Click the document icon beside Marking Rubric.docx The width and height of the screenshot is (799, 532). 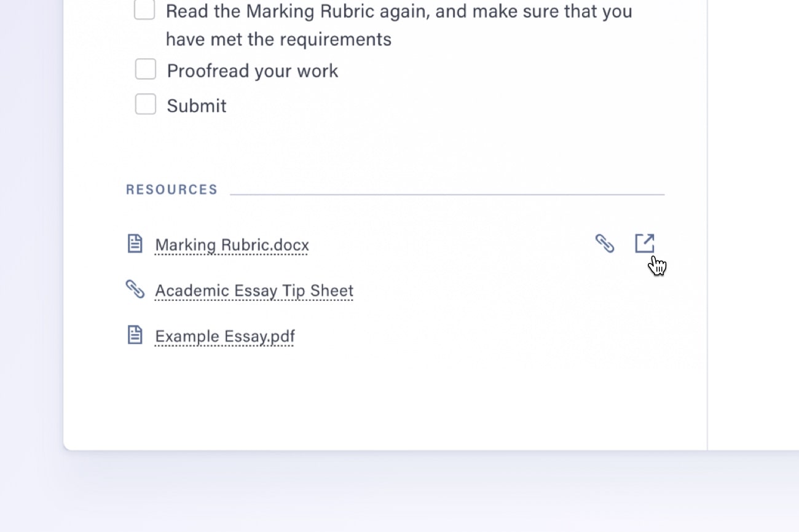click(x=135, y=243)
